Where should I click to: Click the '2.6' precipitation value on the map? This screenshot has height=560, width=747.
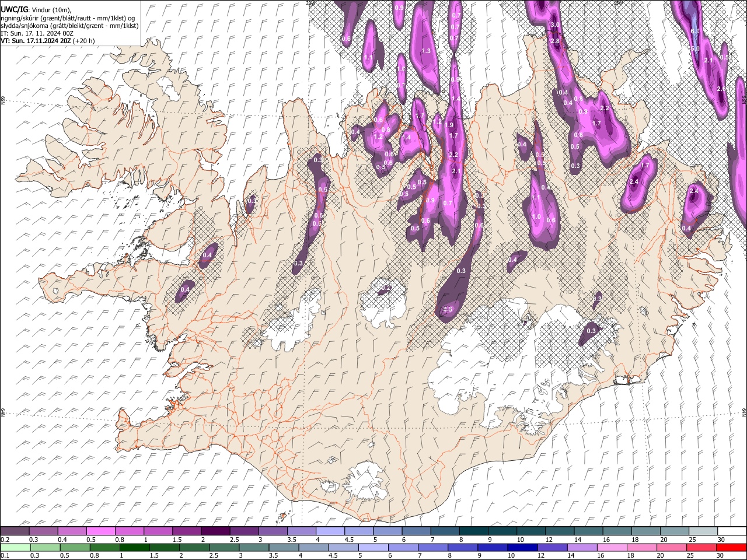pyautogui.click(x=721, y=89)
